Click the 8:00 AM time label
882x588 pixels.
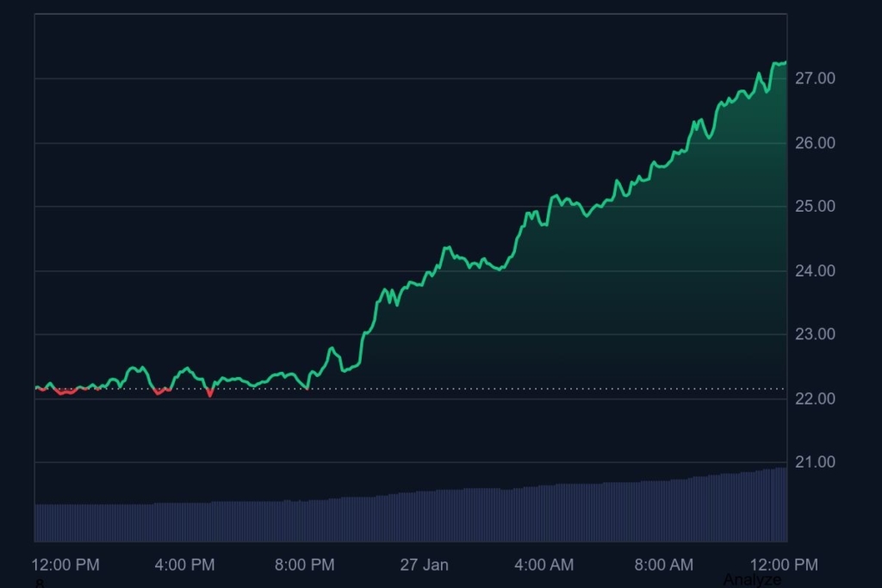664,566
